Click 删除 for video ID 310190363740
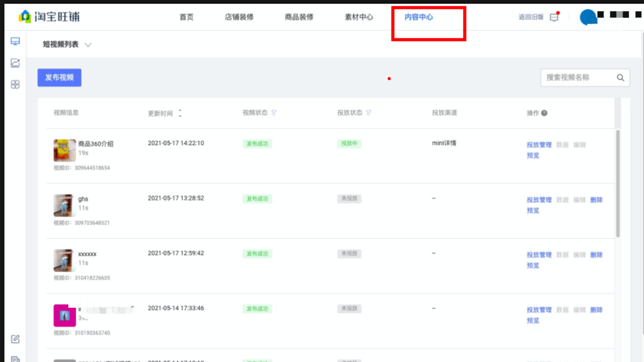The image size is (644, 362). click(x=596, y=311)
